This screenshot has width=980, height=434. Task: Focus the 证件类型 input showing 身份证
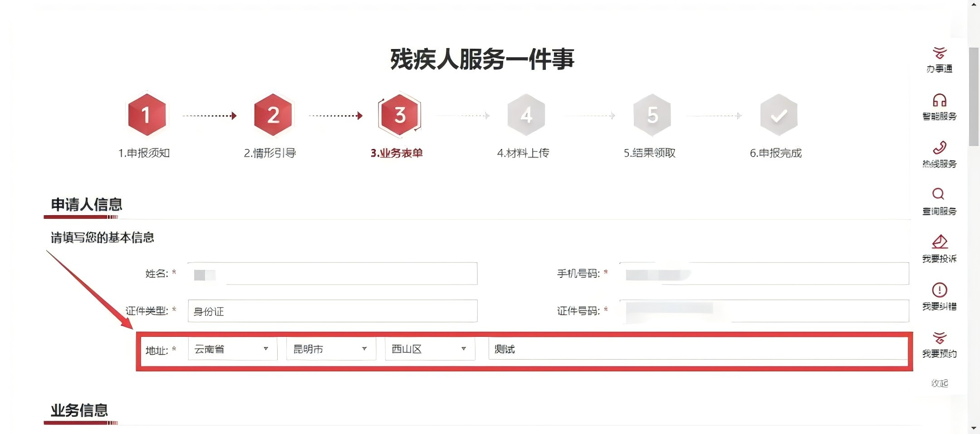pos(333,311)
